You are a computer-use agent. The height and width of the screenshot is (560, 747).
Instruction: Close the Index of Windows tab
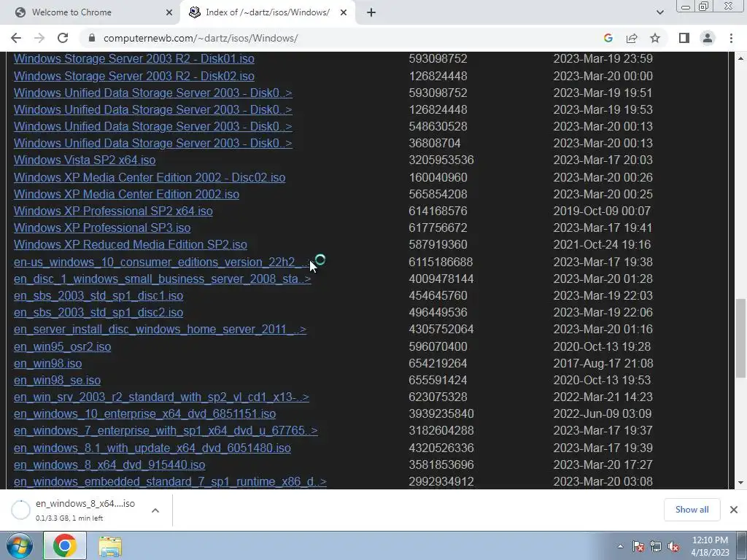pyautogui.click(x=343, y=12)
